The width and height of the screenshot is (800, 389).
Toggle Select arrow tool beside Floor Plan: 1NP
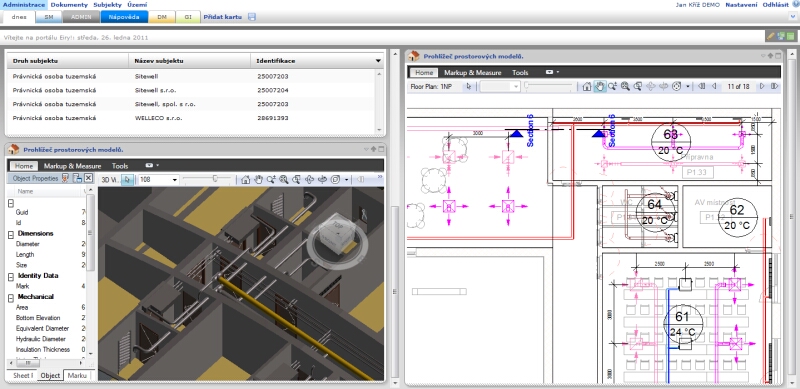469,87
